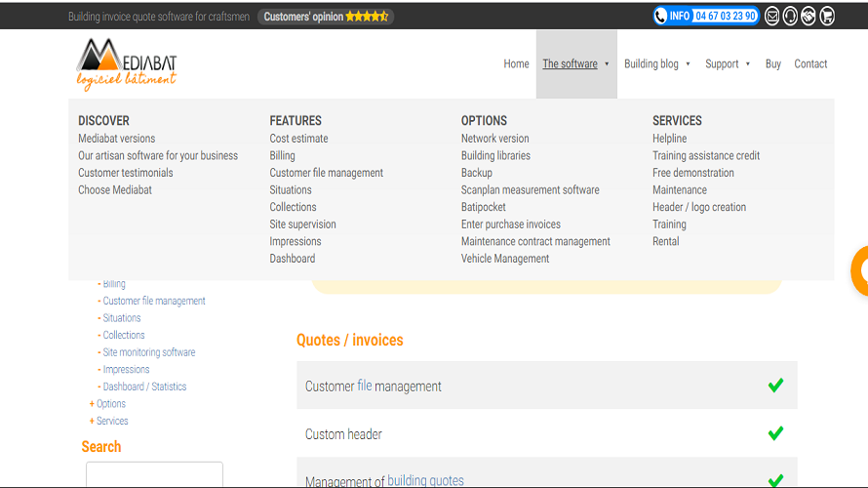Open Helpline service
Screen dimensions: 868x488
coord(669,139)
